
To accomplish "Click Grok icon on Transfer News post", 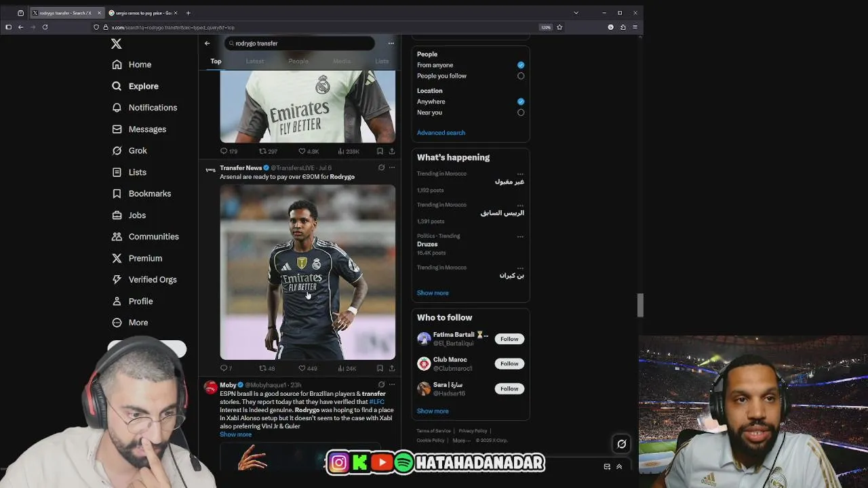I will coord(381,167).
